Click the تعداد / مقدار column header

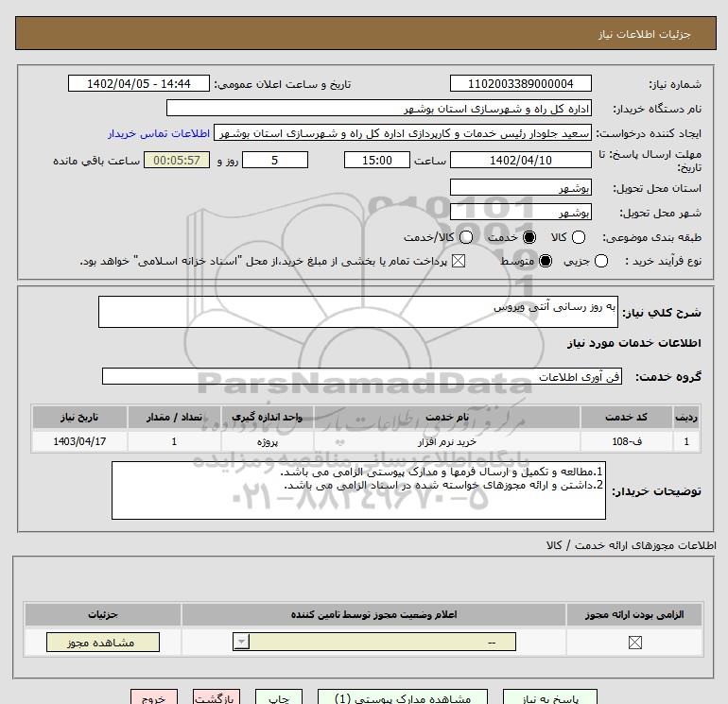click(x=174, y=417)
